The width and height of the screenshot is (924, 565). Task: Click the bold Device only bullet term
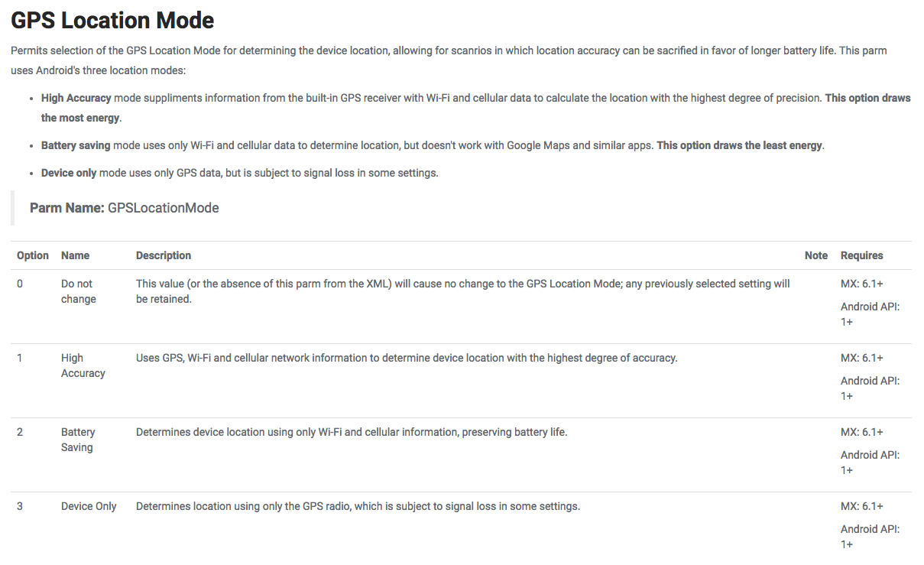coord(69,173)
